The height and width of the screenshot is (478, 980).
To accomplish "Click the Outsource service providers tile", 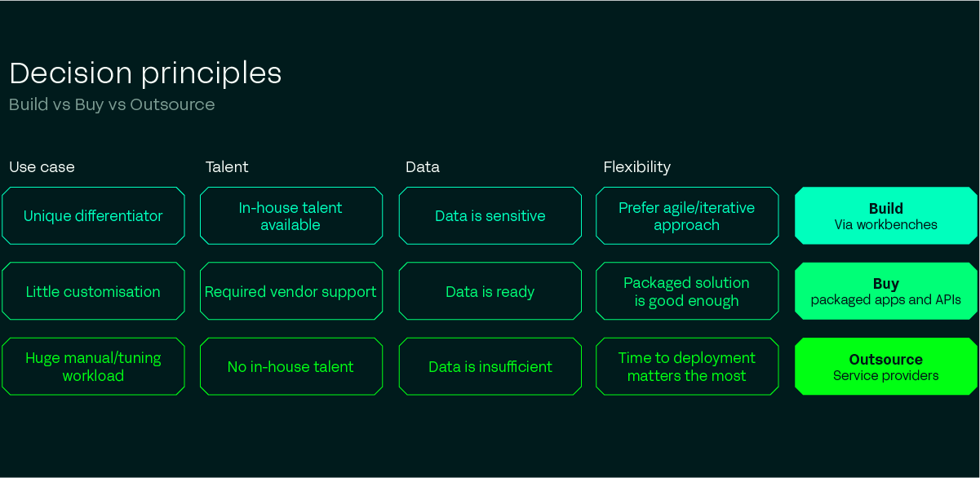I will 886,366.
